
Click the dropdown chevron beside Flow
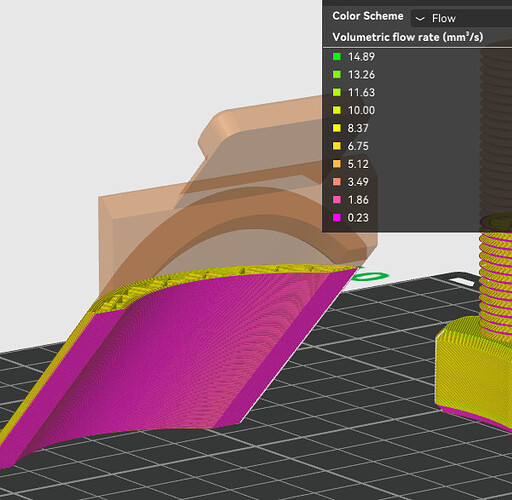(420, 19)
